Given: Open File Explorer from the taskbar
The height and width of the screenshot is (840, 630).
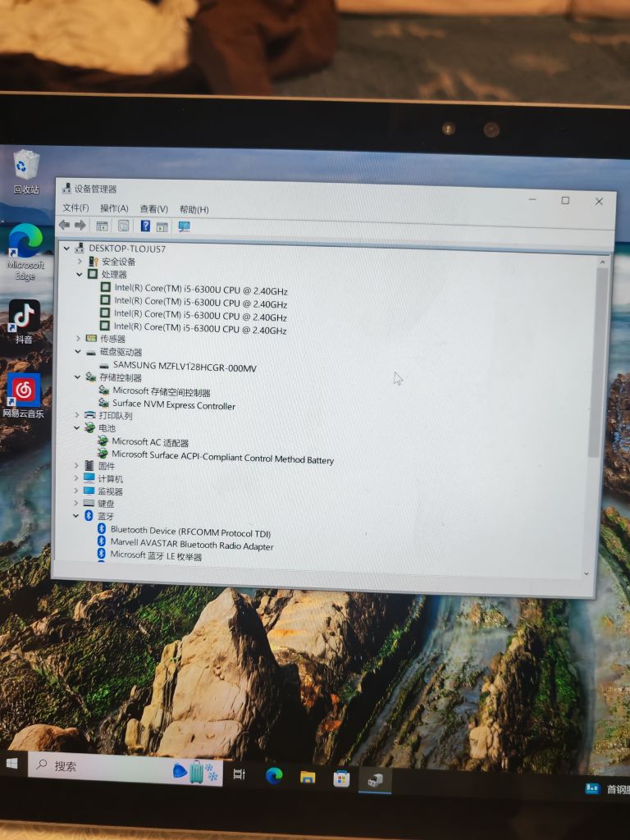Looking at the screenshot, I should click(308, 776).
